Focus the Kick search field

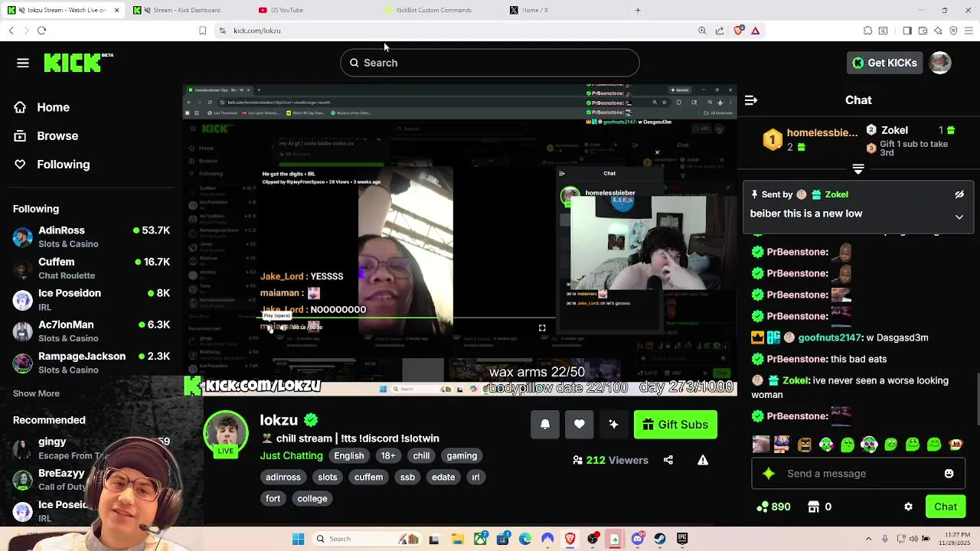coord(490,63)
